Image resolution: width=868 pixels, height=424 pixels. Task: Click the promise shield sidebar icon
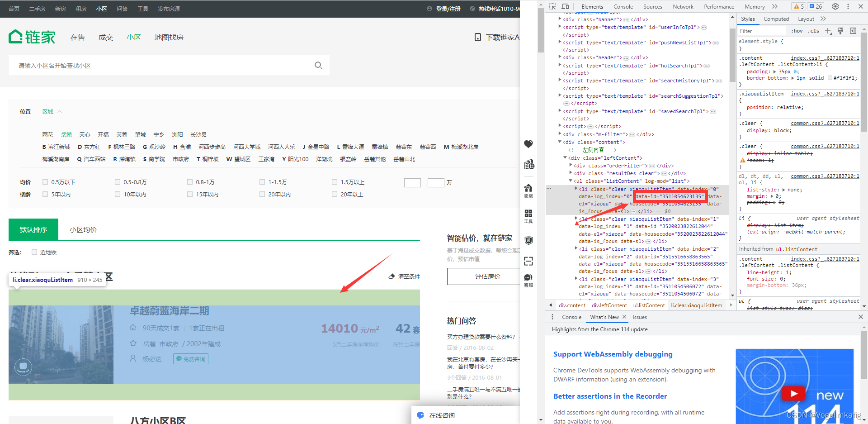point(528,240)
